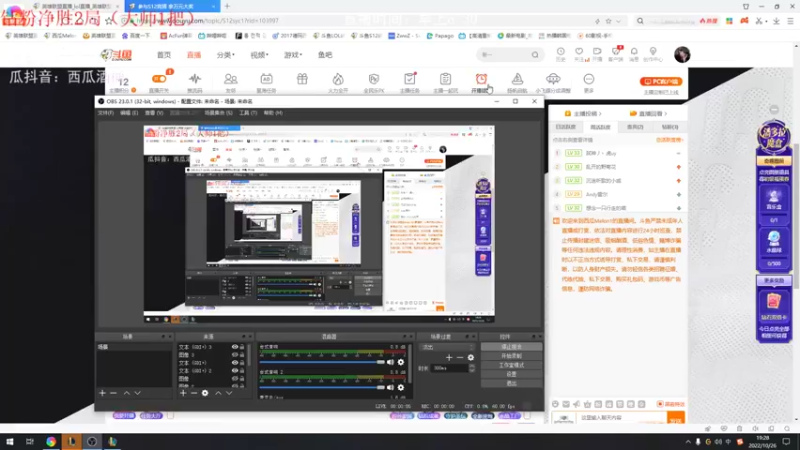
Task: Adjust 台式音响 volume slider
Action: (x=322, y=362)
